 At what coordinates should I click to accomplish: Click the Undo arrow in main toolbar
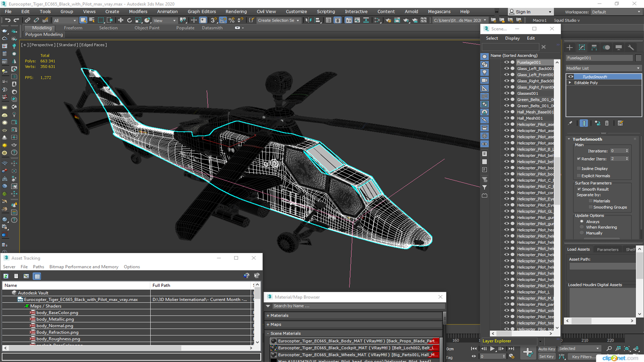coord(7,20)
